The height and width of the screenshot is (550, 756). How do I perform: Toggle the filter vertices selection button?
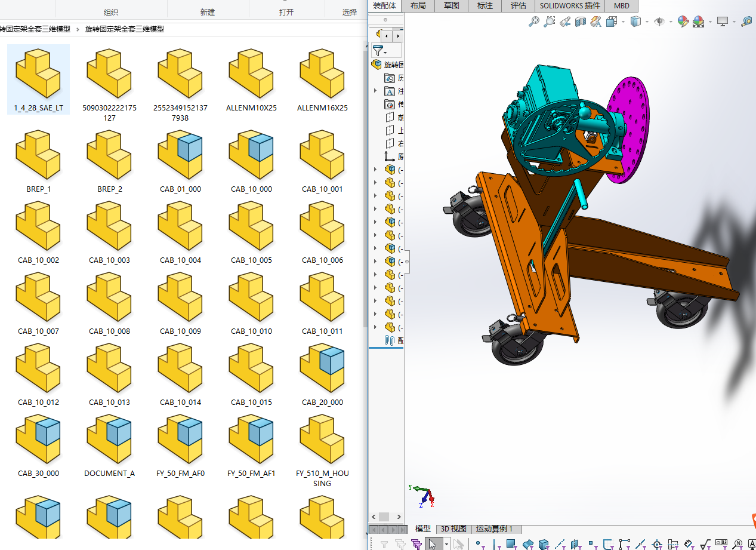pos(479,544)
